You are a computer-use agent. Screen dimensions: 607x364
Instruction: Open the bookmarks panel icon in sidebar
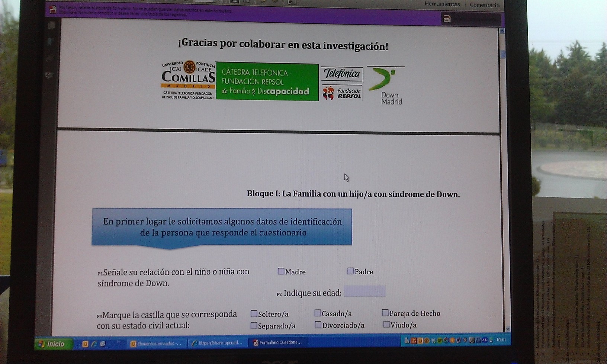51,41
